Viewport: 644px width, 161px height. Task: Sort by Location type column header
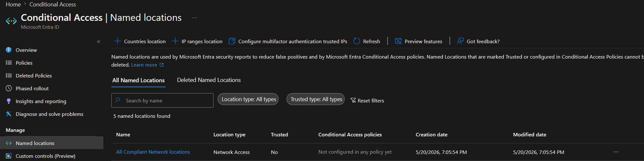[229, 134]
